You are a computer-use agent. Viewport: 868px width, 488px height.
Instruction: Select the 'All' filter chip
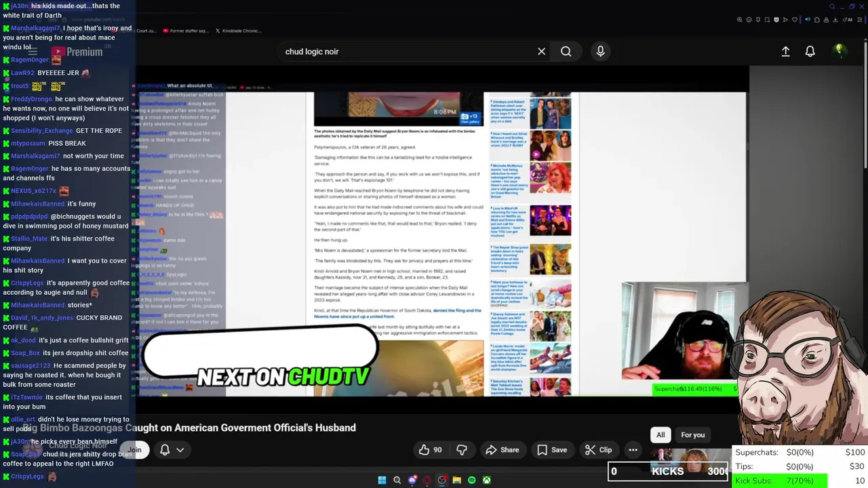click(660, 435)
